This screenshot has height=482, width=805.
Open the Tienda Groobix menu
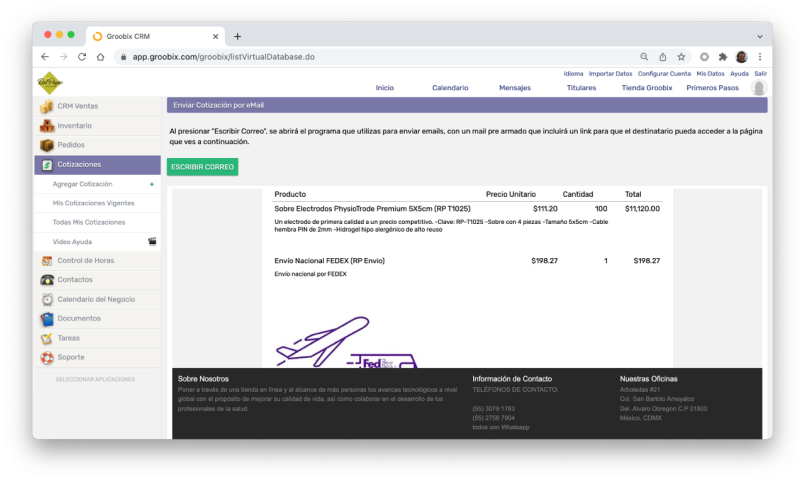647,88
